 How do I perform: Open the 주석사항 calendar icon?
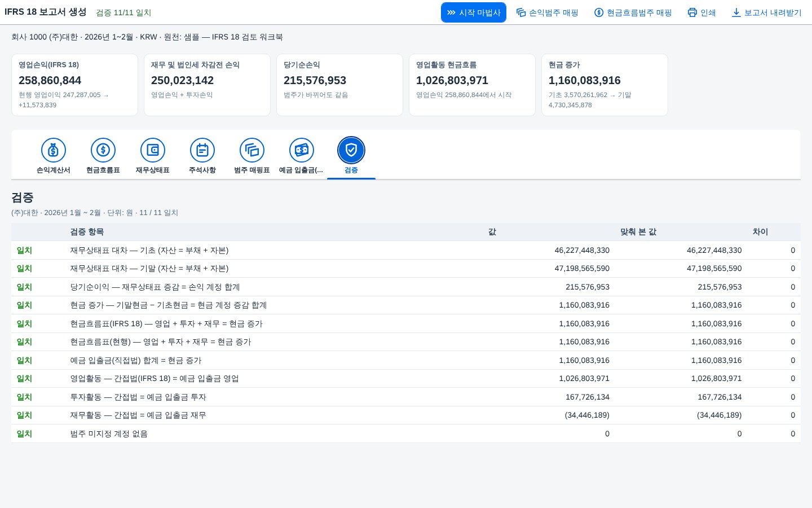(202, 150)
